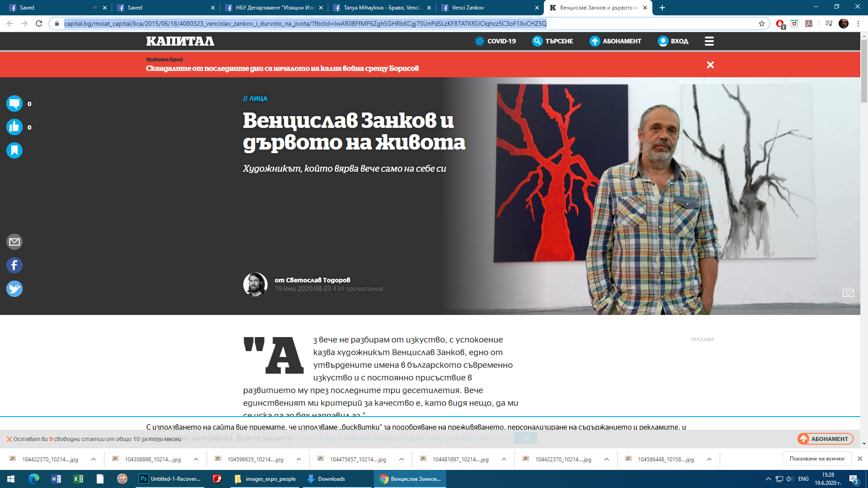Like the article with thumbs-up icon

pyautogui.click(x=14, y=127)
